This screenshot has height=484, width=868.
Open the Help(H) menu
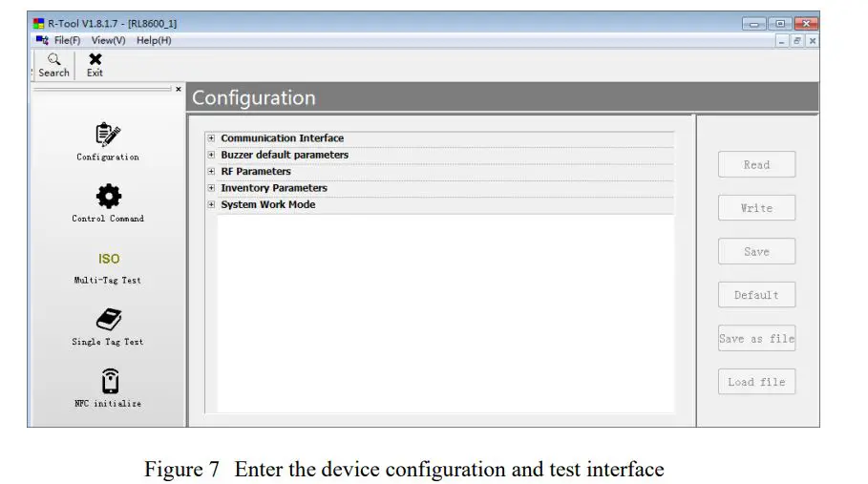tap(154, 40)
